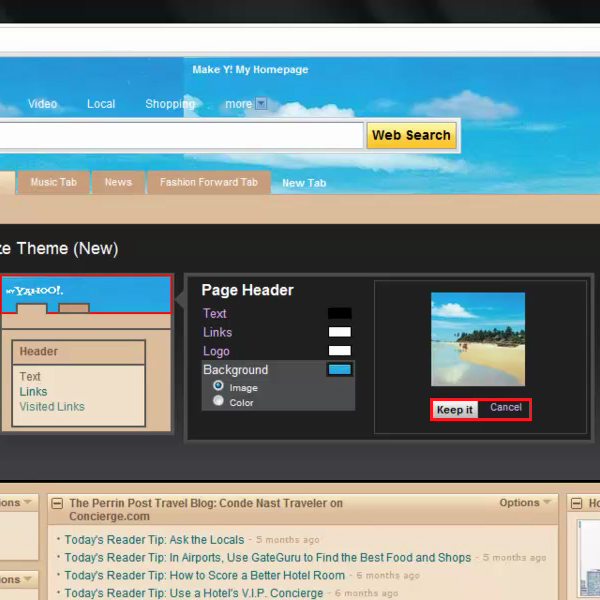Click the My Yahoo logo in theme preview
This screenshot has width=600, height=600.
[x=35, y=291]
